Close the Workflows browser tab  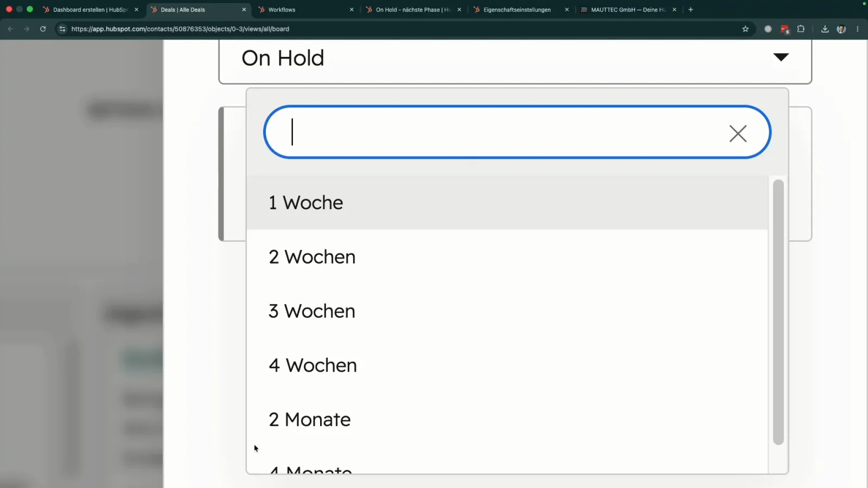pyautogui.click(x=352, y=10)
